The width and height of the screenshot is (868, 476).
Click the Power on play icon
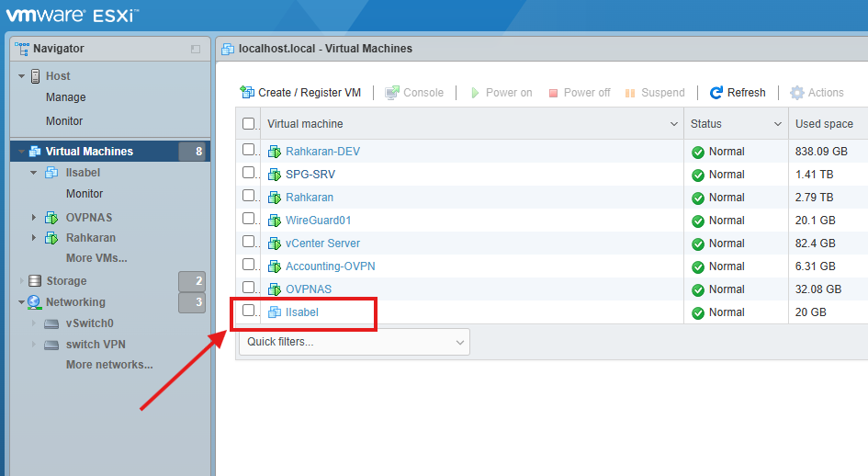click(475, 93)
